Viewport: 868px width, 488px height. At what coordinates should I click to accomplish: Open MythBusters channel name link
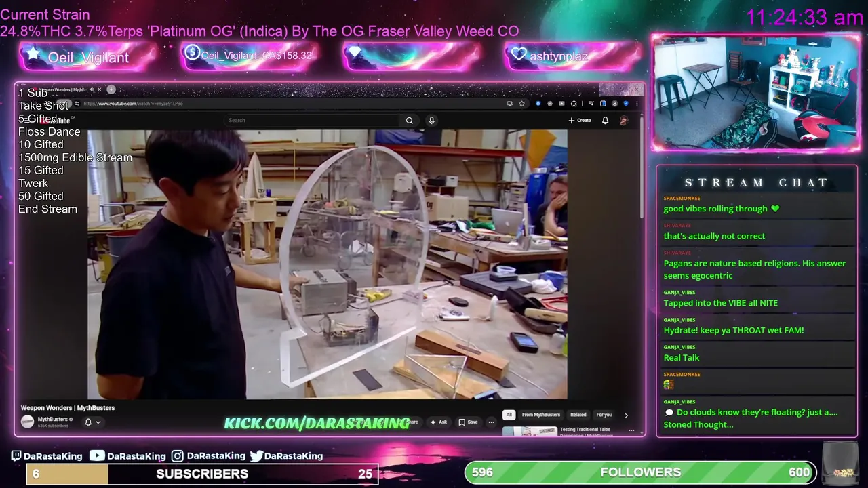pyautogui.click(x=53, y=419)
